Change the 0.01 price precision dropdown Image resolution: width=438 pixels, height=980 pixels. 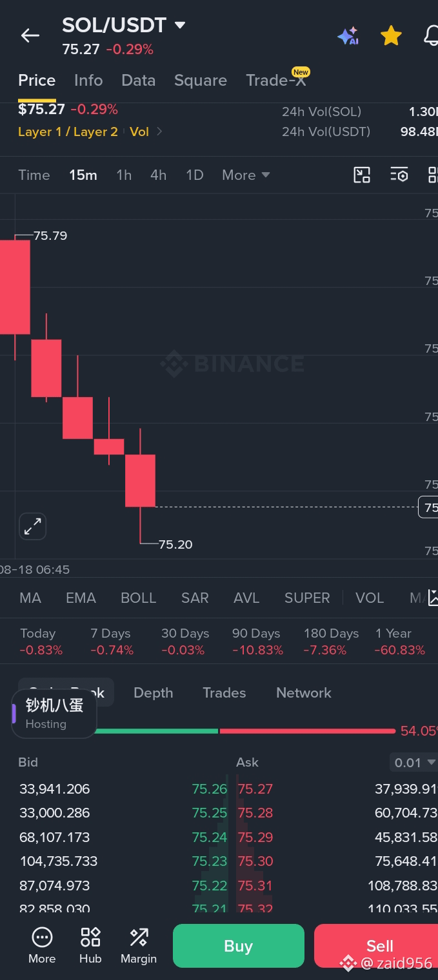click(x=413, y=763)
